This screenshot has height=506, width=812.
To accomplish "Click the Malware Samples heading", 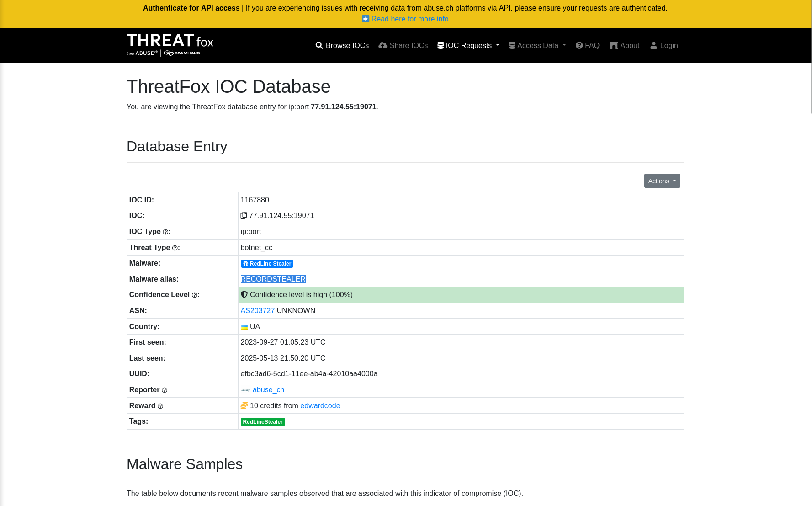I will point(185,464).
